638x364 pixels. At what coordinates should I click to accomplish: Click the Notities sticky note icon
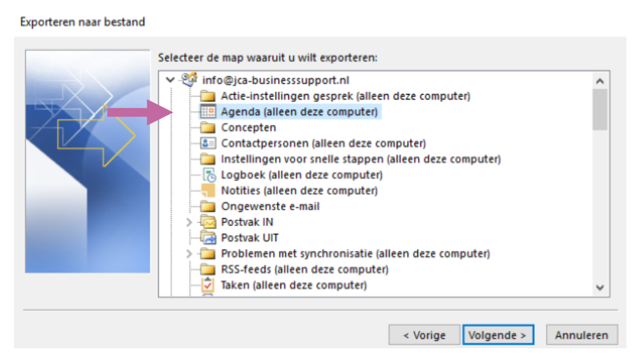click(x=207, y=190)
